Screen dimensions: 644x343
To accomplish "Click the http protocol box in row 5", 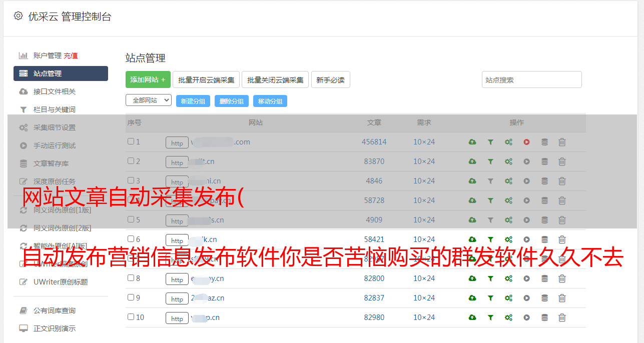I will tap(177, 221).
